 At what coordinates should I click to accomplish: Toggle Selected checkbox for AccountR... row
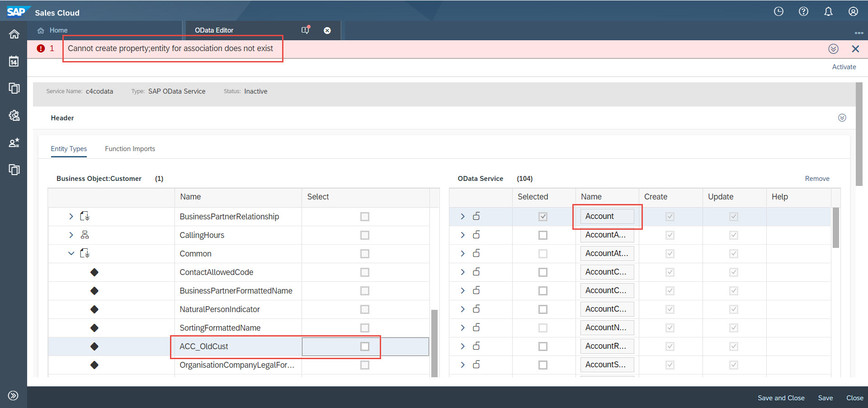tap(543, 346)
